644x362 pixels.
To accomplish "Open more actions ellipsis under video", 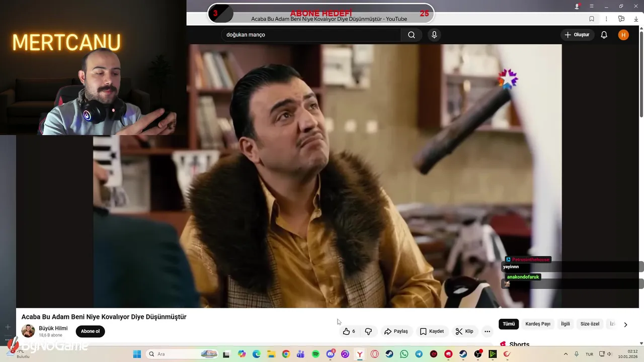I will pyautogui.click(x=487, y=331).
